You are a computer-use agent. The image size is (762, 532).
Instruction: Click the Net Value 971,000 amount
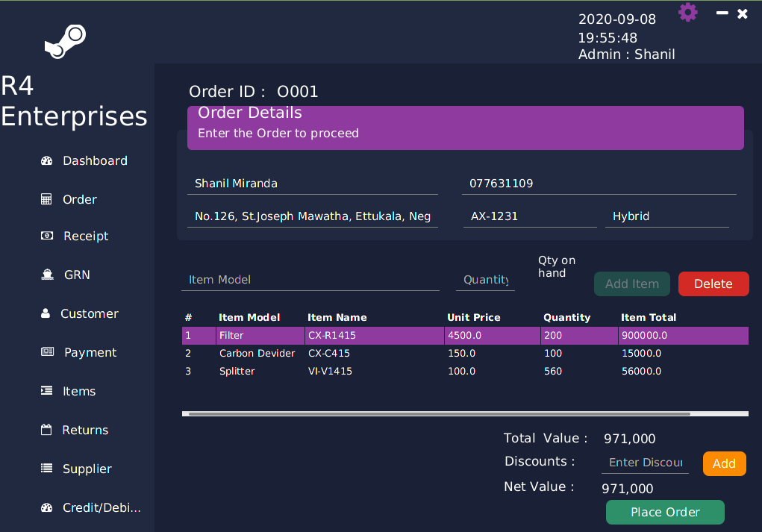tap(628, 489)
